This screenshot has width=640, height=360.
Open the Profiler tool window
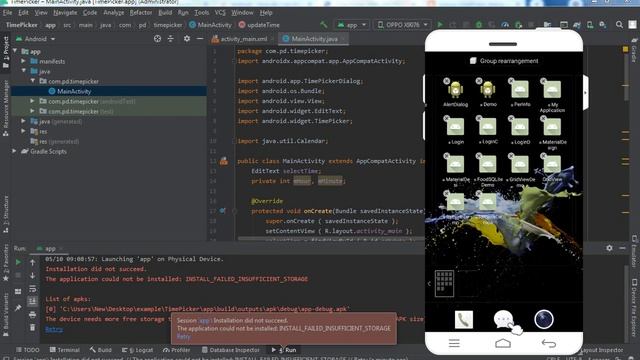point(176,350)
